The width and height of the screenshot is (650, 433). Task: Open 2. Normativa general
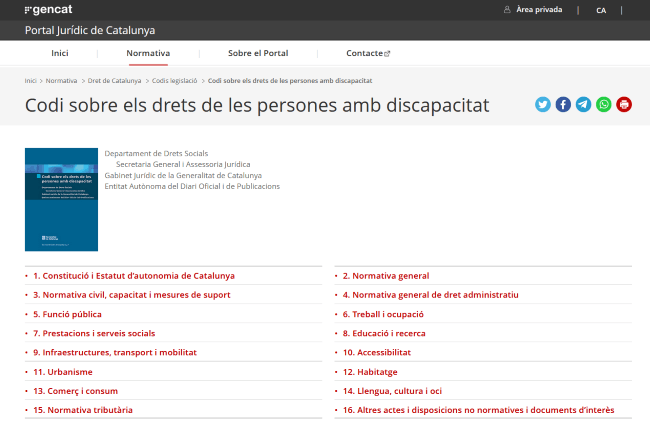click(386, 276)
